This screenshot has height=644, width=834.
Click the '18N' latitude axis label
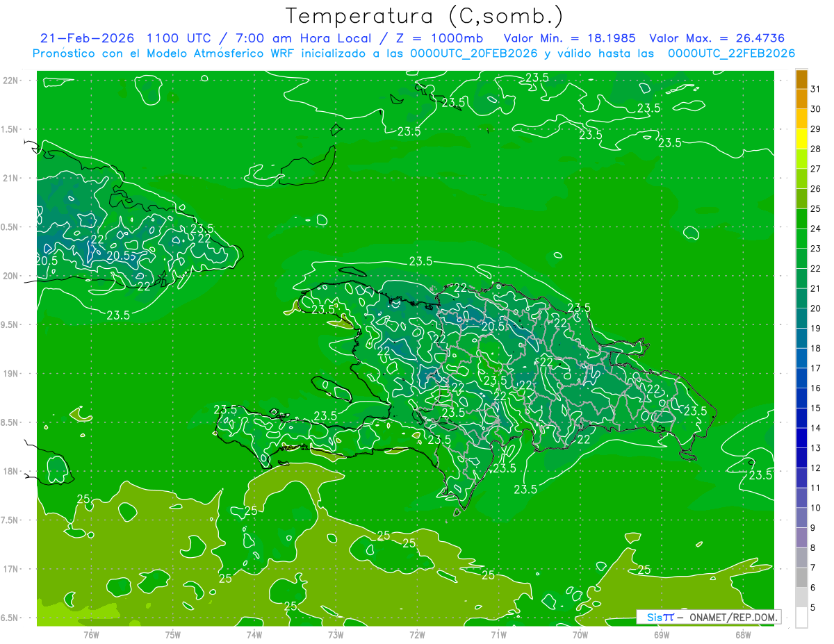click(x=12, y=471)
